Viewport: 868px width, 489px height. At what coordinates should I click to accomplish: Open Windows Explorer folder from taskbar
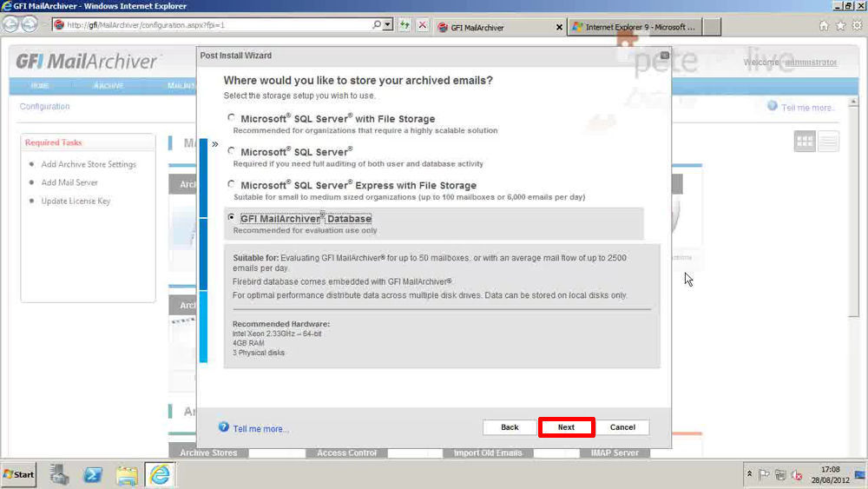click(x=126, y=475)
